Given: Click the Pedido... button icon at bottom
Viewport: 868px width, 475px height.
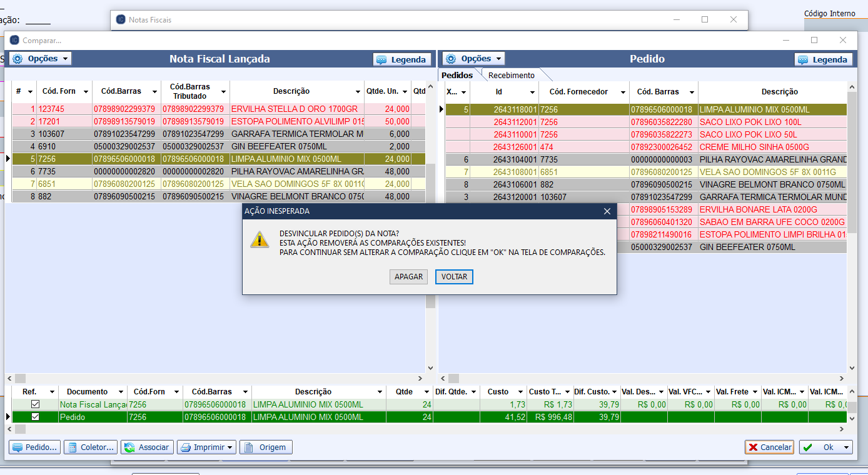Looking at the screenshot, I should (x=17, y=447).
